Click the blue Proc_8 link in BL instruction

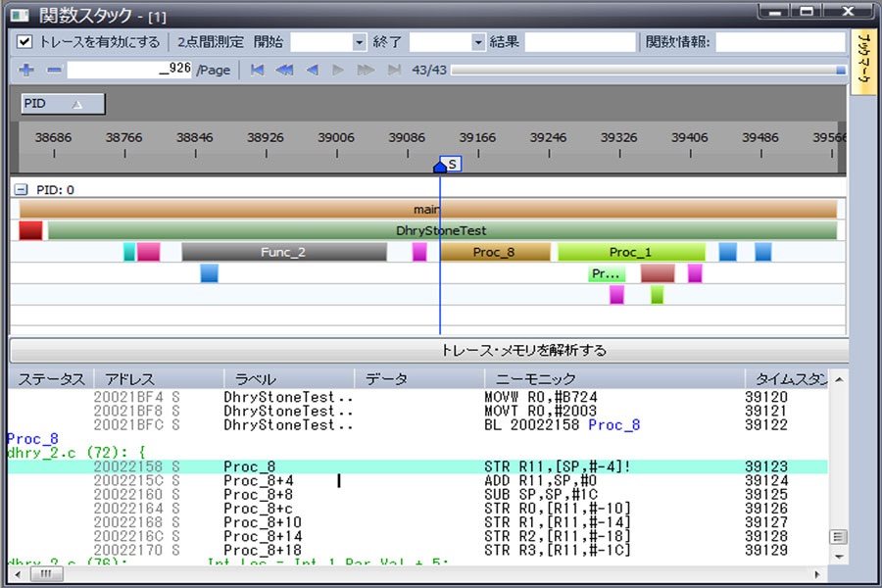click(x=614, y=424)
